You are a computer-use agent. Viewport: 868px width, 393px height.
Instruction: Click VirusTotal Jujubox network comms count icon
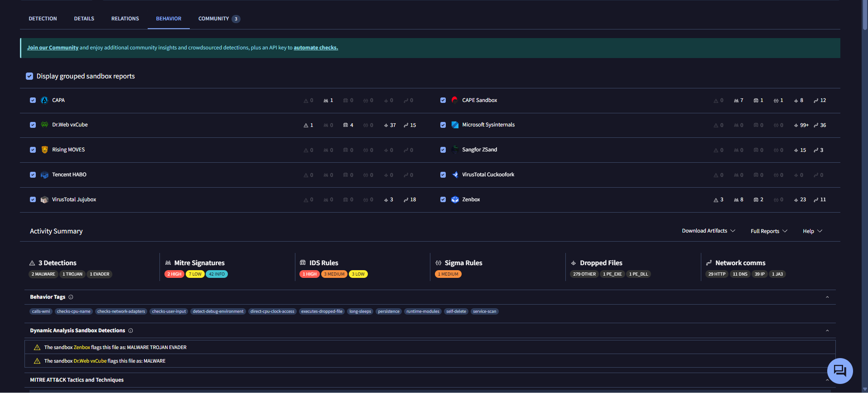pyautogui.click(x=406, y=200)
